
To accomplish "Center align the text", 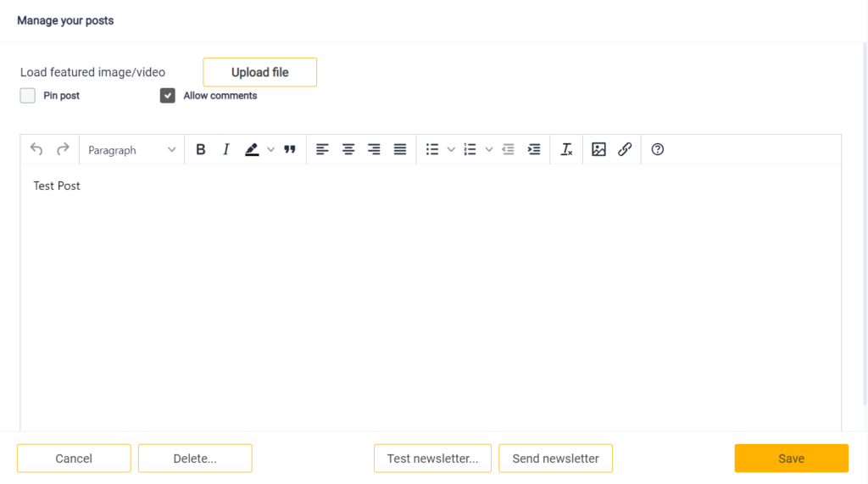I will [348, 149].
